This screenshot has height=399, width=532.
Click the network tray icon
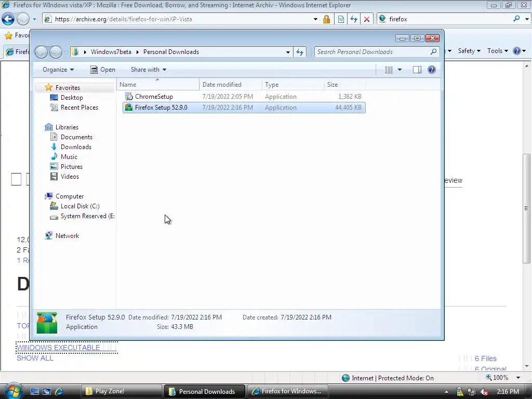click(x=472, y=392)
